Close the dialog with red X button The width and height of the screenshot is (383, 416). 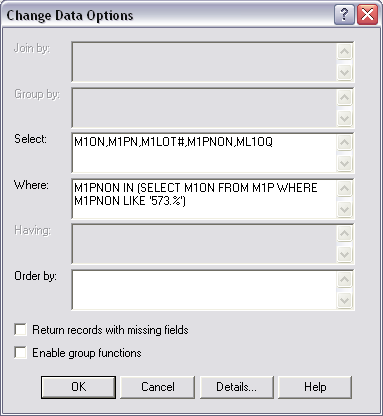click(x=367, y=14)
